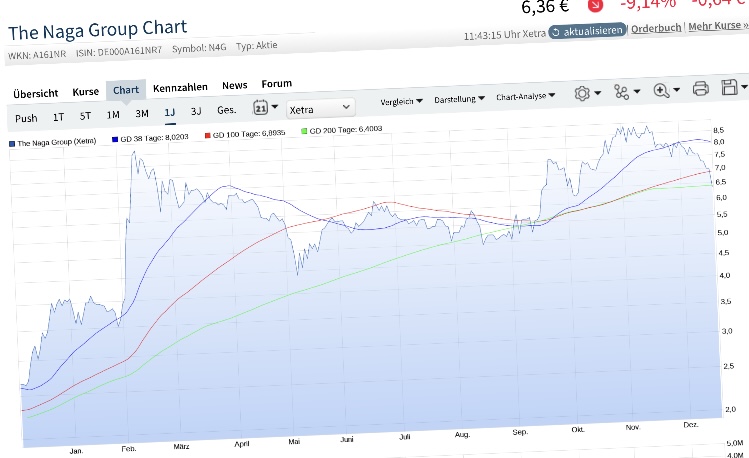
Task: Switch to the Kennzahlen tab
Action: (x=179, y=88)
